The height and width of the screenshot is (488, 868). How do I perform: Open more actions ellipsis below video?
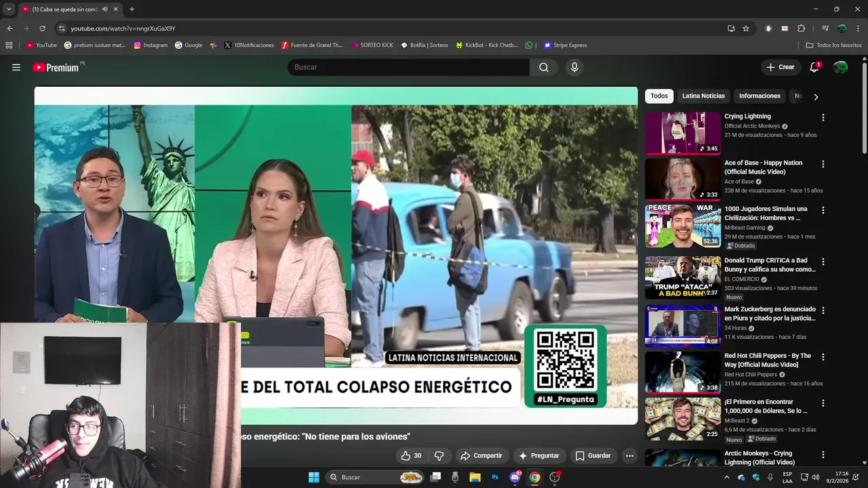pos(629,455)
